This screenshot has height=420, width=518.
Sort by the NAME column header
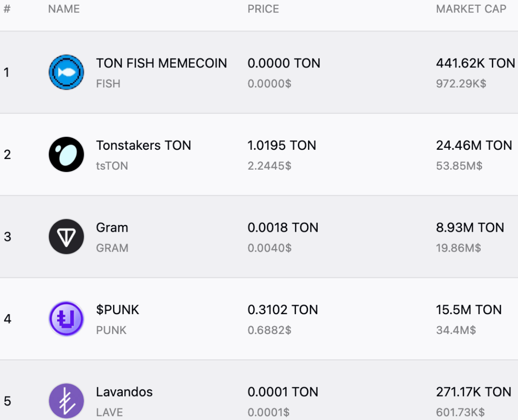64,9
